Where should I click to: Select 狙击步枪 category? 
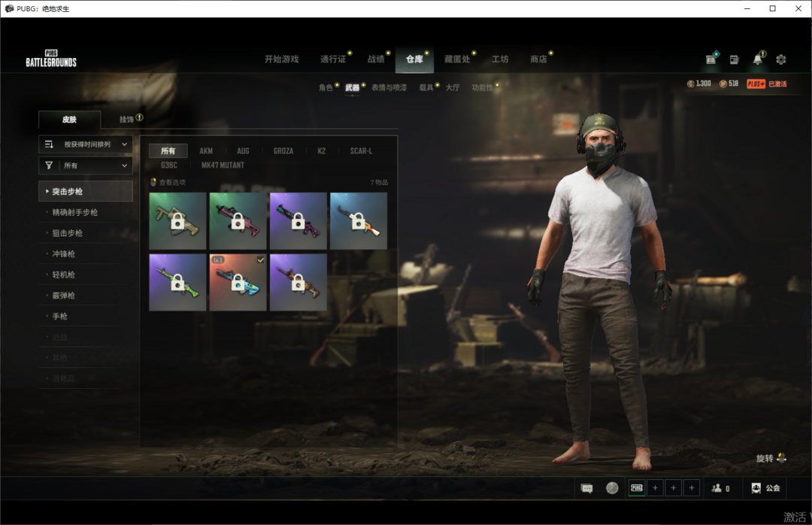point(86,233)
